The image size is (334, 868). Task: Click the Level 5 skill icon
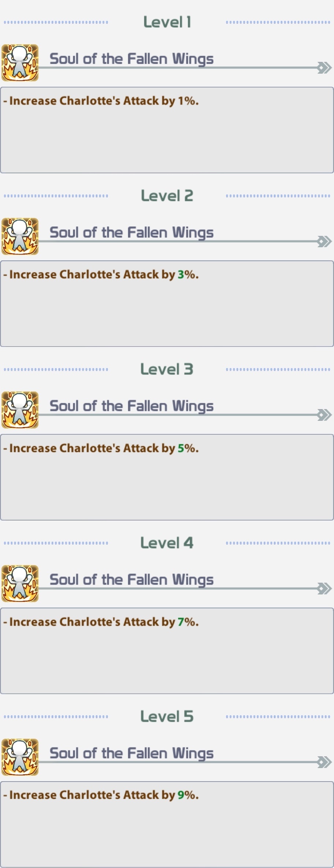[20, 757]
